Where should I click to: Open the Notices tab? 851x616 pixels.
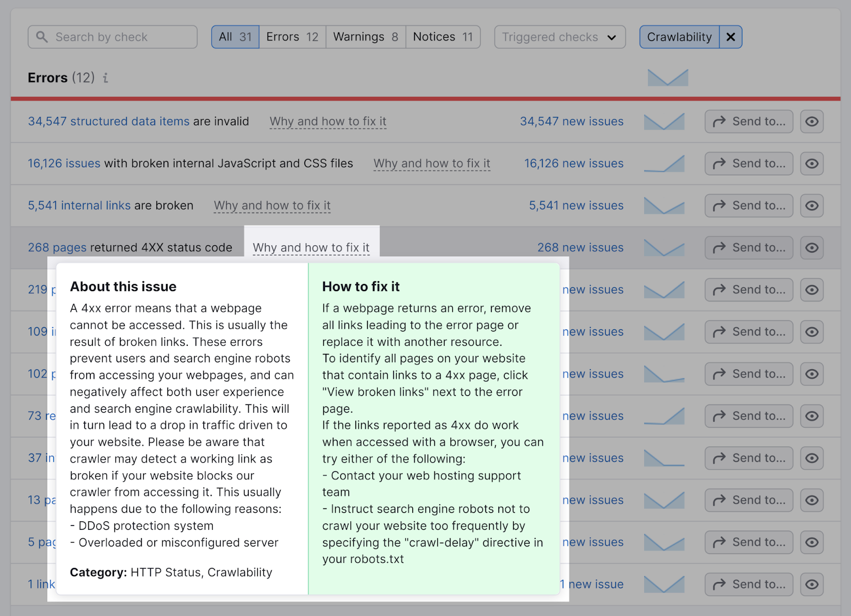[443, 37]
